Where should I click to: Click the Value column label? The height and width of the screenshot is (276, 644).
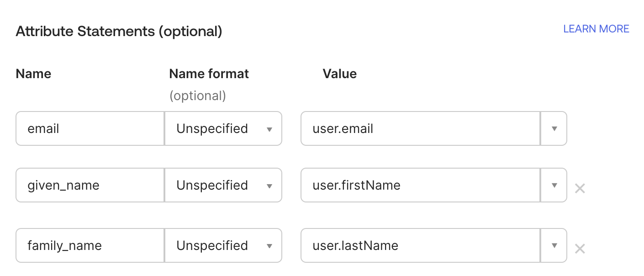pos(339,74)
